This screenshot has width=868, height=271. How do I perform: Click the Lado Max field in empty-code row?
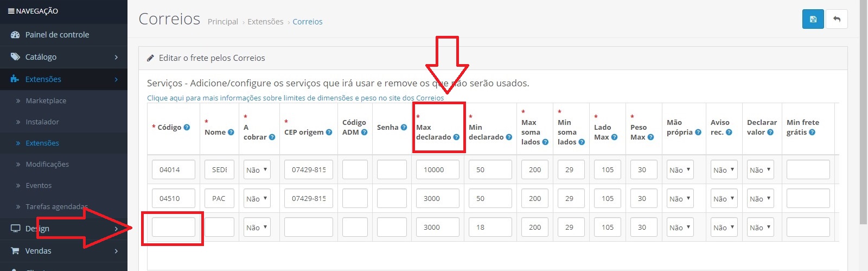[x=608, y=227]
